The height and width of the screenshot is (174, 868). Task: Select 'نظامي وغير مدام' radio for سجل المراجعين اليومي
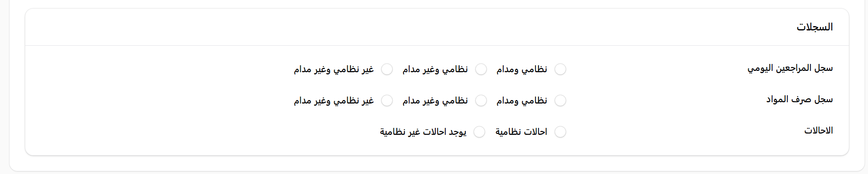481,69
